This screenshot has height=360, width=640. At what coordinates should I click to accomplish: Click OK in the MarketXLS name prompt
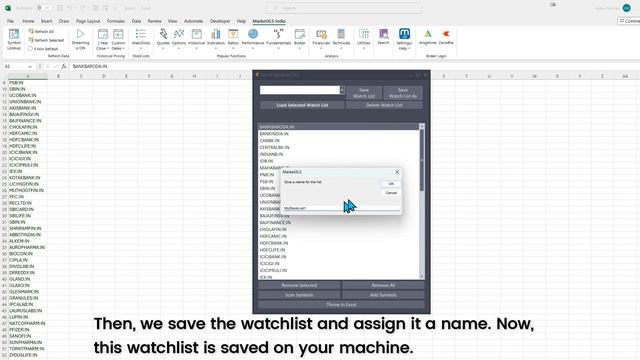[x=391, y=184]
